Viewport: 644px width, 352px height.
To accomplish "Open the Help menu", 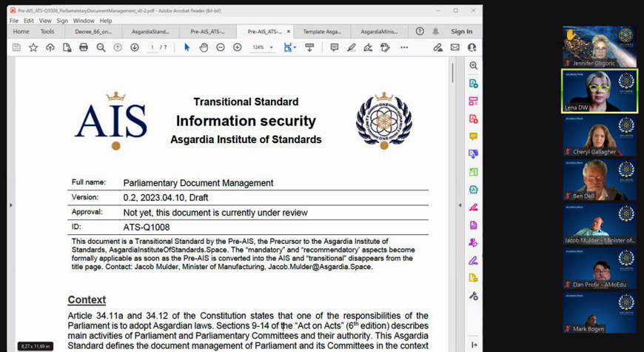I will point(106,21).
